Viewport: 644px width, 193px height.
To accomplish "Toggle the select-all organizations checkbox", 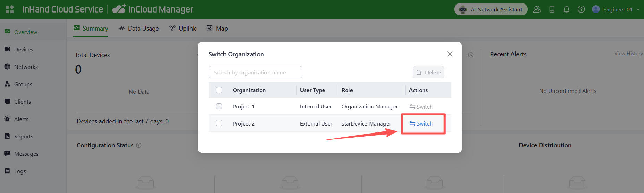I will (x=219, y=90).
